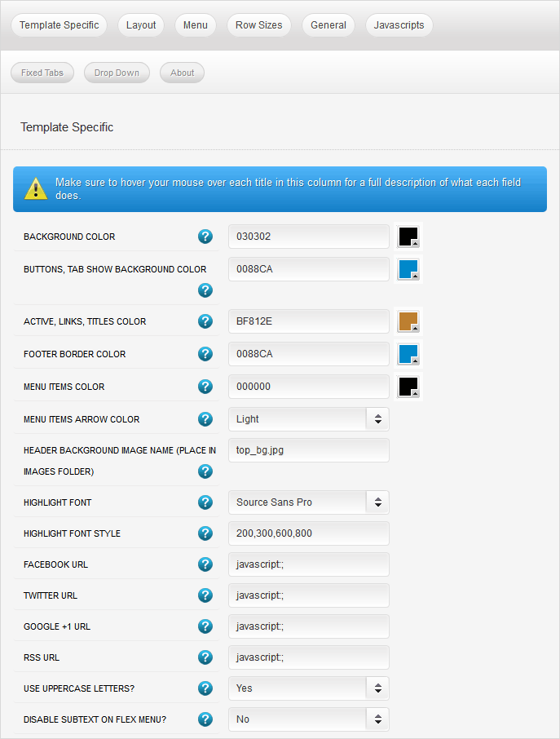Click the "Template Specific" section heading

pos(67,127)
